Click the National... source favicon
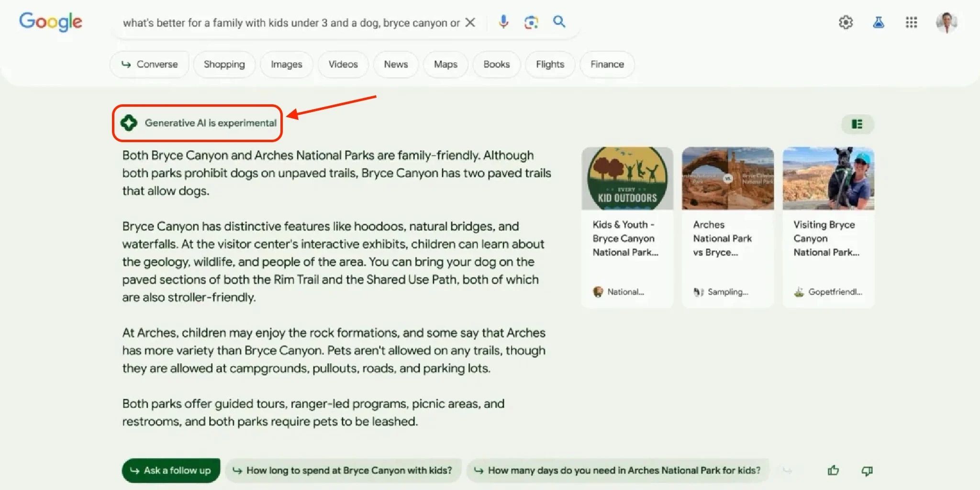 pos(598,292)
